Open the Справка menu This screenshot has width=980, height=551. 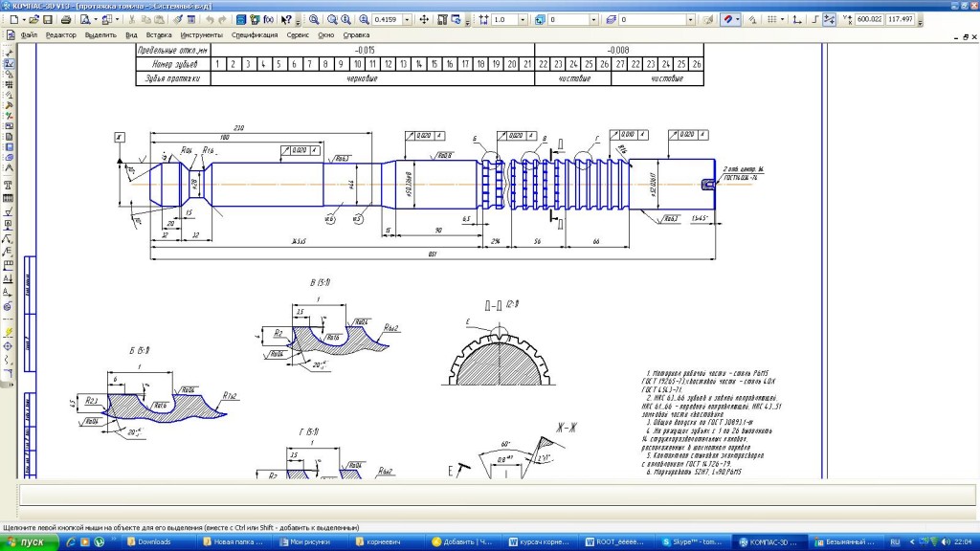click(356, 35)
